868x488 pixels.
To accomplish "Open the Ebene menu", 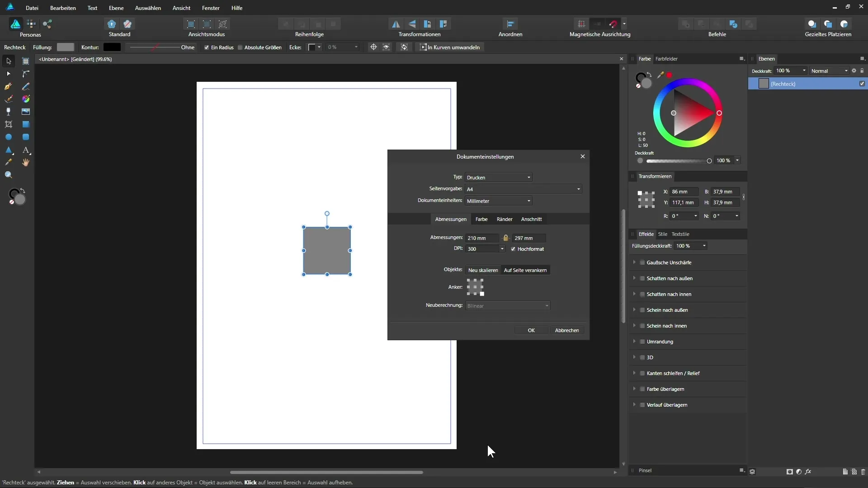I will click(116, 8).
